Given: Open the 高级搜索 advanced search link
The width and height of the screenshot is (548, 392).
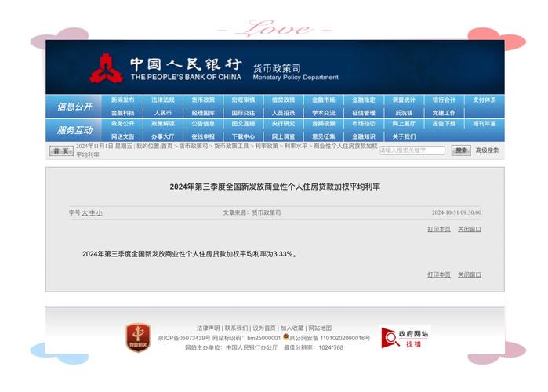Looking at the screenshot, I should point(487,151).
